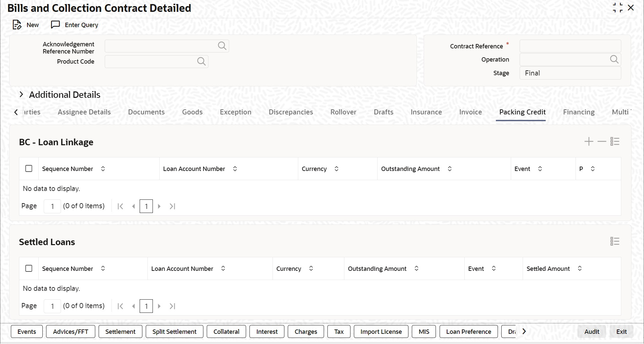
Task: Click the restore window icon near the close button
Action: point(618,7)
